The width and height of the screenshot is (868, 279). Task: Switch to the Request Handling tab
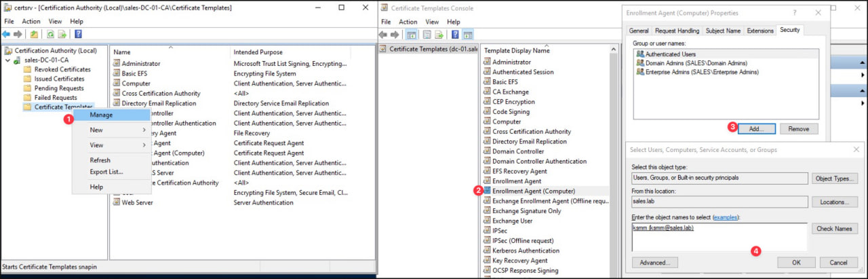pos(678,31)
